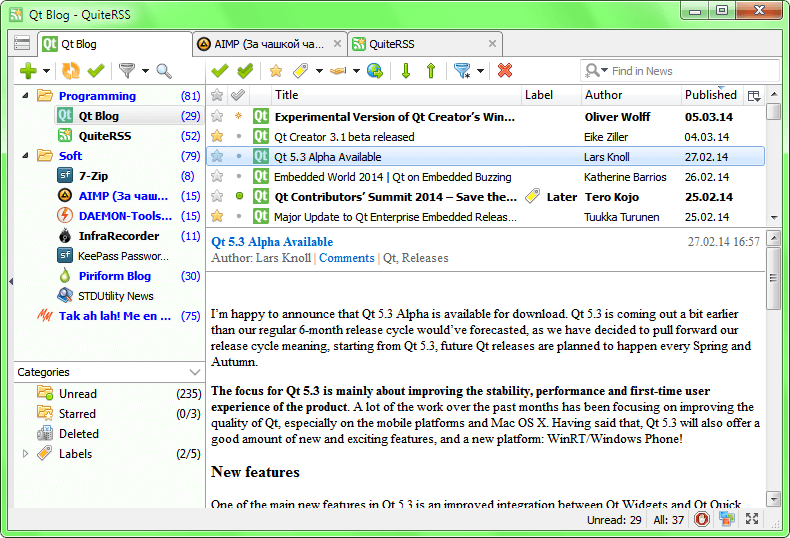Viewport: 790px width, 538px height.
Task: Click the ad-block stop hand icon
Action: click(x=702, y=519)
